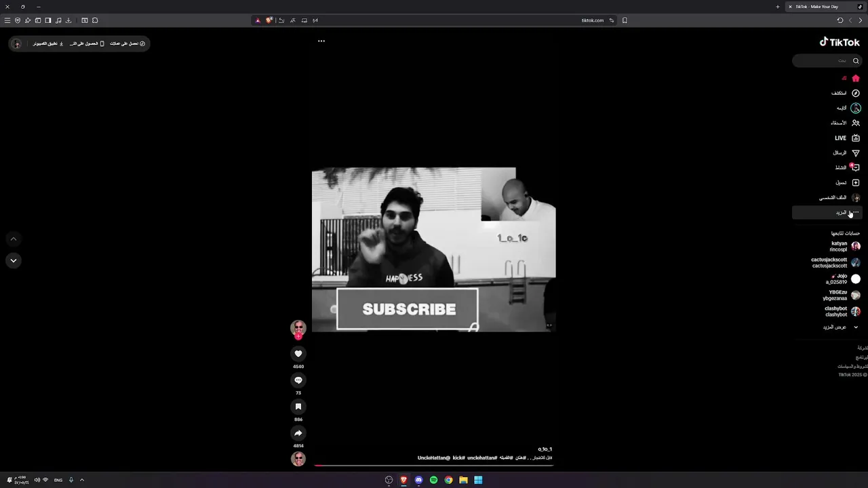Open Google Chrome from the taskbar

448,480
